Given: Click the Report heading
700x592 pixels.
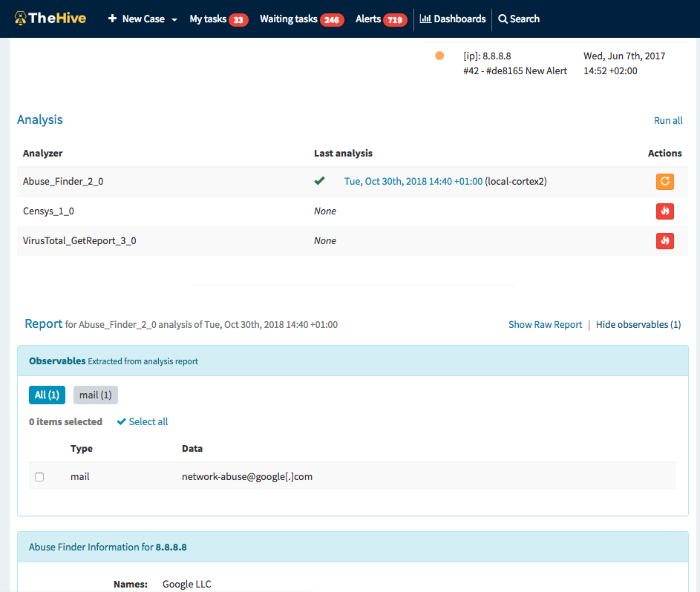Looking at the screenshot, I should coord(43,324).
